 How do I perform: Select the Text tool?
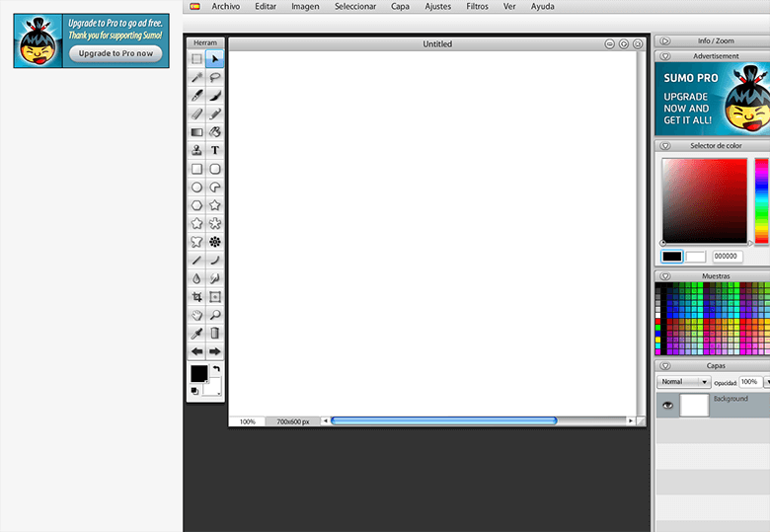[214, 150]
